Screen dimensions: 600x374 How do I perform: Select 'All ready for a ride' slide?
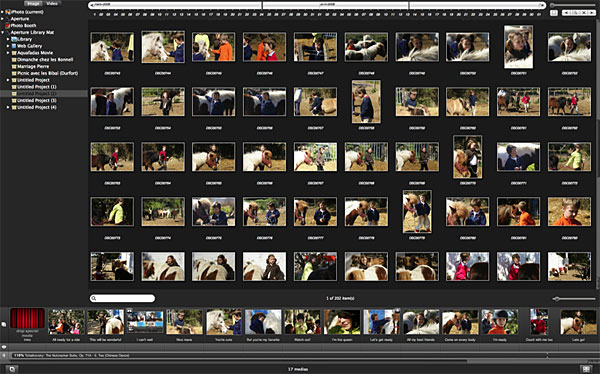click(66, 322)
